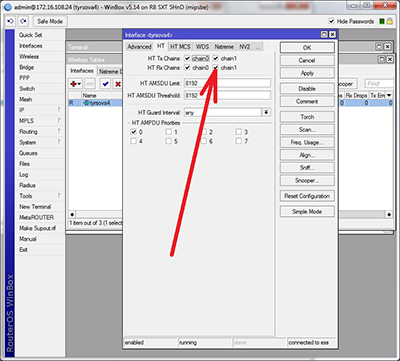Open Bridge in sidebar menu
Image resolution: width=400 pixels, height=361 pixels.
[x=26, y=67]
